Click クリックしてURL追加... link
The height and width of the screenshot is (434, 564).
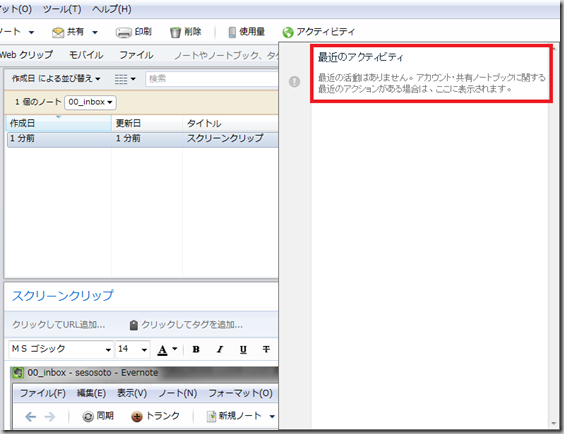pos(59,325)
